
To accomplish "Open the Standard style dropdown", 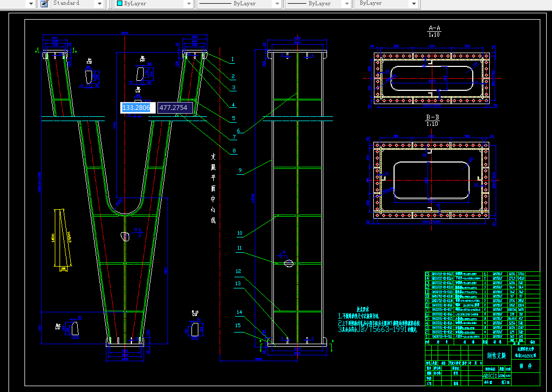I will pyautogui.click(x=99, y=4).
